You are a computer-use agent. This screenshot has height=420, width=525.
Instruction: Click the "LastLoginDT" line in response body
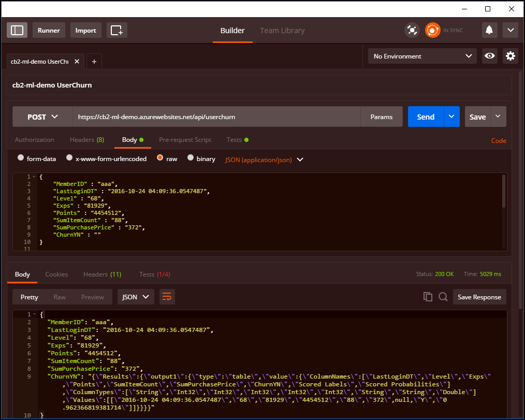pos(130,329)
